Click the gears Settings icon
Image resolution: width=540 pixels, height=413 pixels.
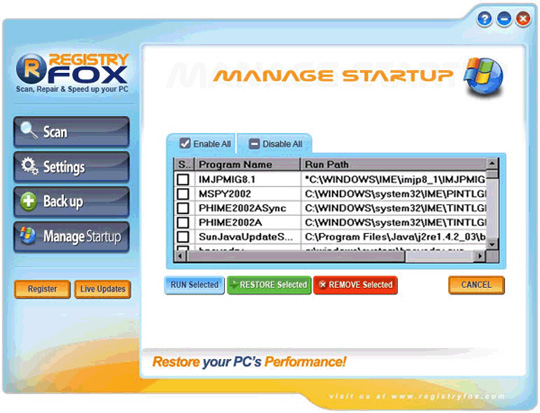coord(29,166)
